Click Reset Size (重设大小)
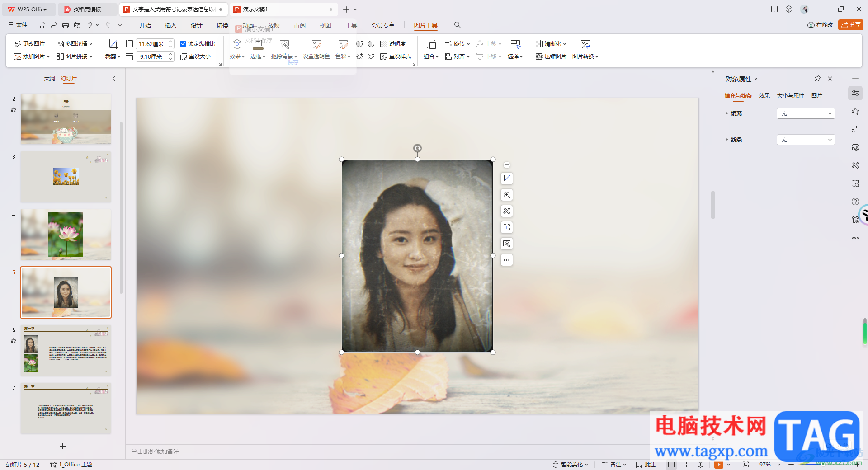 click(195, 56)
